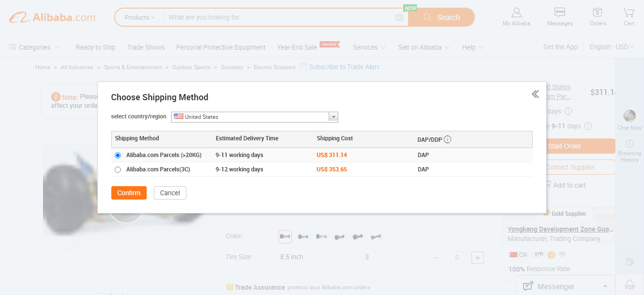Viewport: 644px width, 295px height.
Task: Click the quantity input field
Action: point(457,258)
